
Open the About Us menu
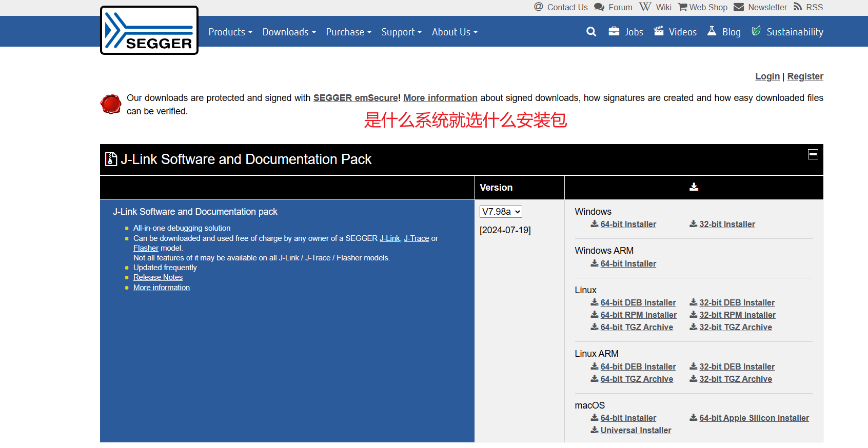pyautogui.click(x=455, y=32)
